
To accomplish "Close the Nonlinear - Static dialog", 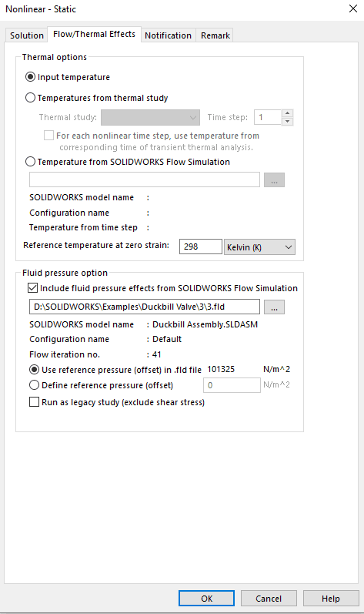I will click(353, 8).
